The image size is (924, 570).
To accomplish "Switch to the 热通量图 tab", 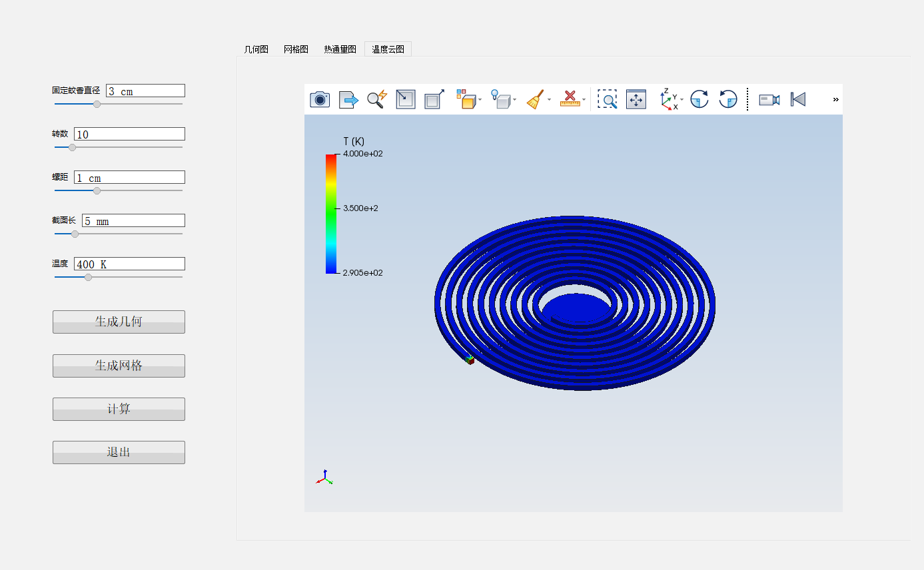I will [x=340, y=49].
